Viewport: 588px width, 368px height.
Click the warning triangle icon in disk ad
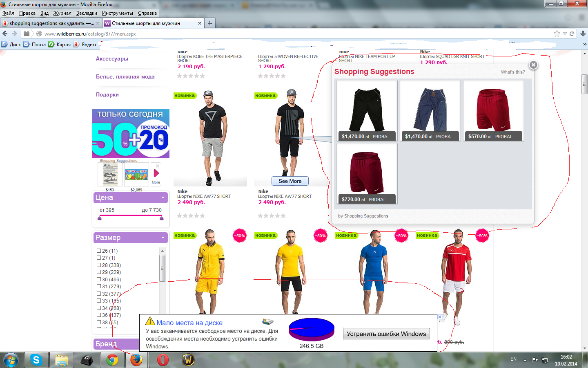point(150,321)
